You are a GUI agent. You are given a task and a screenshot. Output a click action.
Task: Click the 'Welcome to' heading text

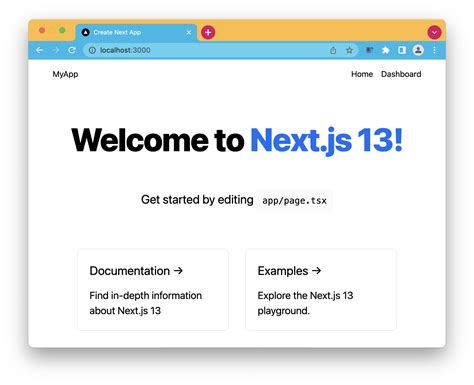(x=158, y=140)
